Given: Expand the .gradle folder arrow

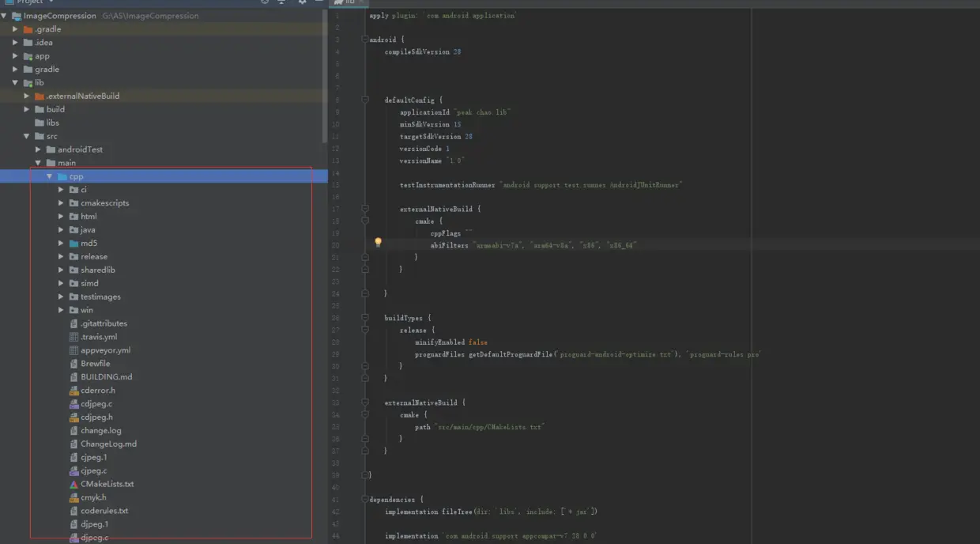Looking at the screenshot, I should tap(16, 29).
